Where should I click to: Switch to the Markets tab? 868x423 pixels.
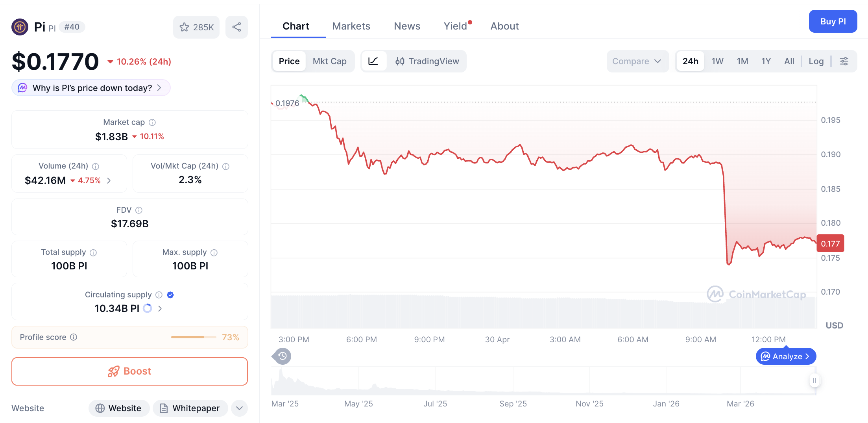point(351,26)
